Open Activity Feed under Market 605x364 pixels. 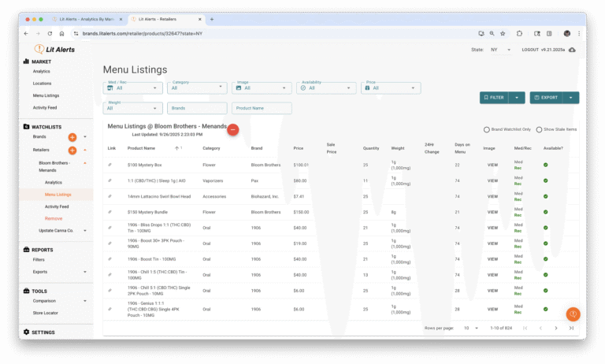45,107
